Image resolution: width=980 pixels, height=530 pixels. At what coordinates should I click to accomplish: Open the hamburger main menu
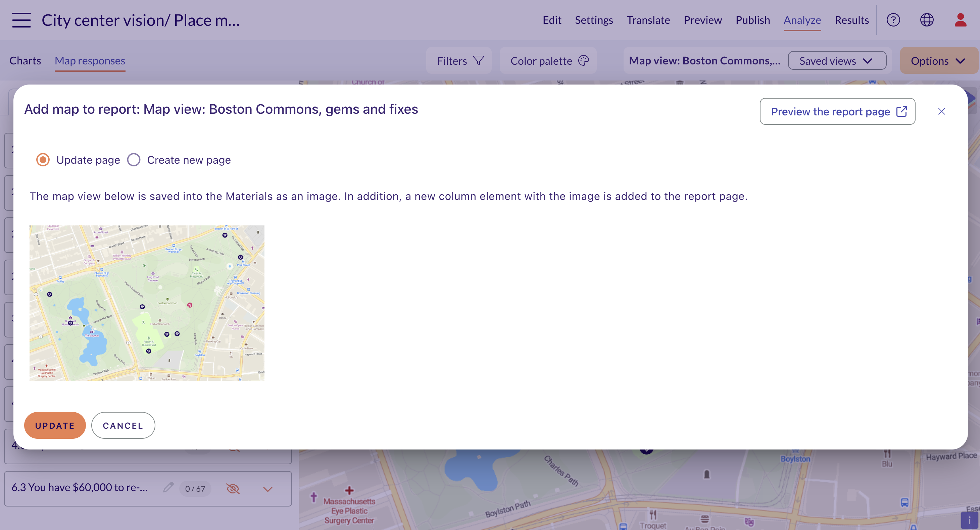[x=21, y=20]
